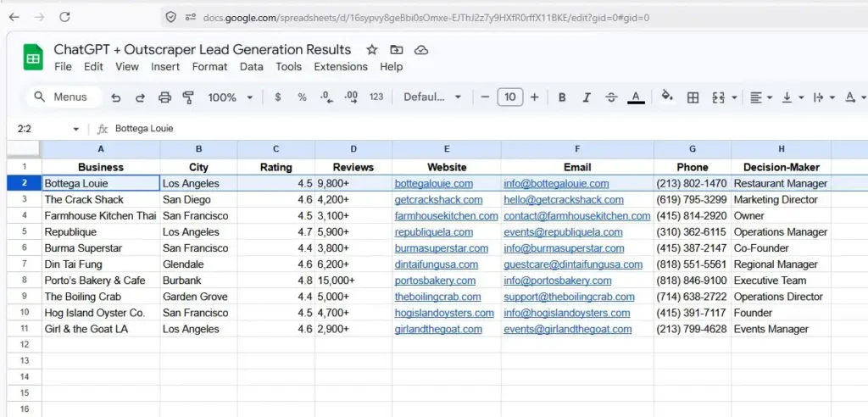The width and height of the screenshot is (868, 417).
Task: Click email events@republiquela.com
Action: point(563,232)
